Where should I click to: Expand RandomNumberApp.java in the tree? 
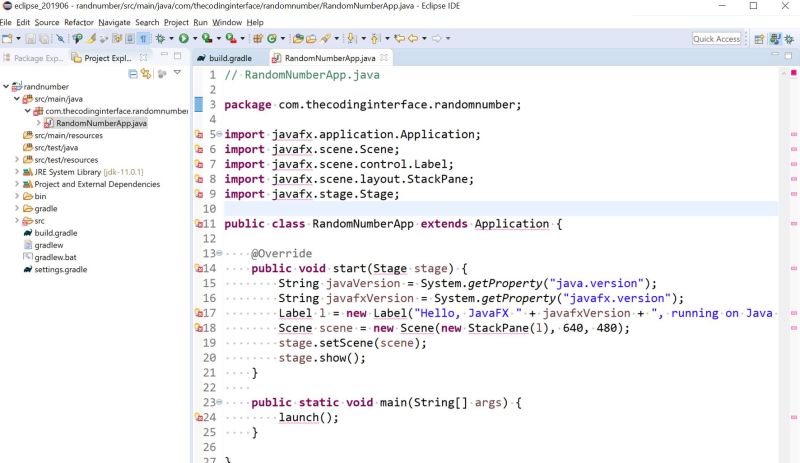pyautogui.click(x=38, y=123)
